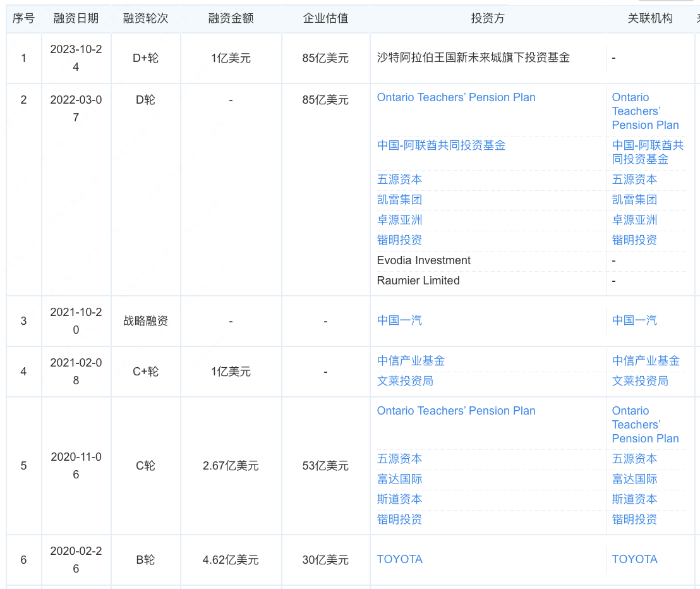The height and width of the screenshot is (589, 700).
Task: Open TOYOTA link in the 投资方 column
Action: (x=399, y=559)
